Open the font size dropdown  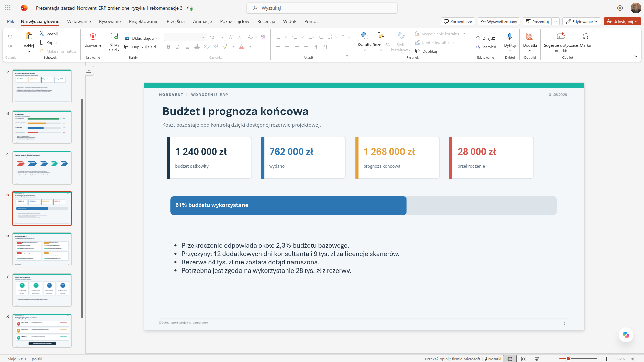point(222,37)
